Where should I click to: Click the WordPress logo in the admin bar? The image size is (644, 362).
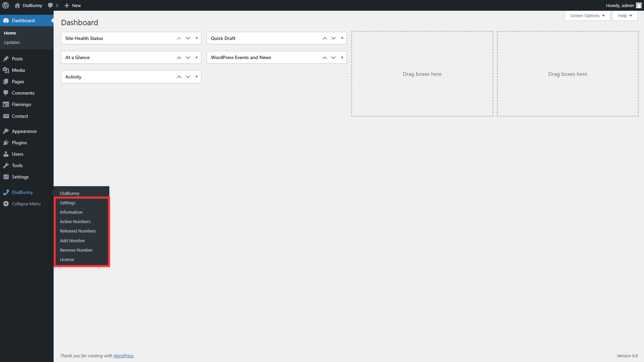6,5
